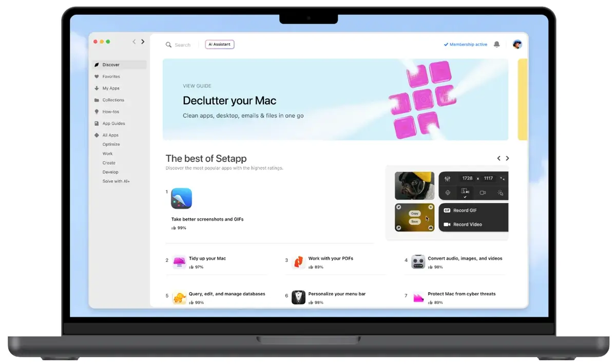Choose Record GIF option
The image size is (616, 364).
(460, 210)
